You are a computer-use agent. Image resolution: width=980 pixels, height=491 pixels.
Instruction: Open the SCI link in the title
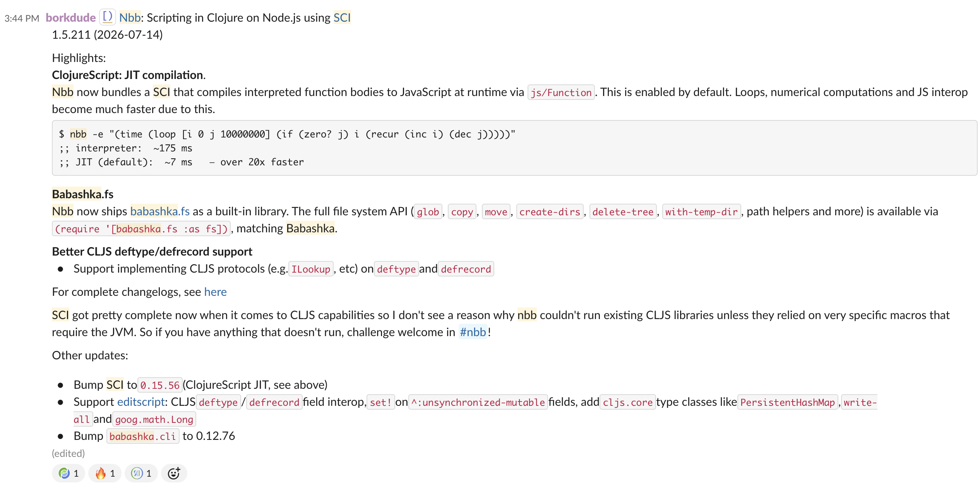click(342, 18)
